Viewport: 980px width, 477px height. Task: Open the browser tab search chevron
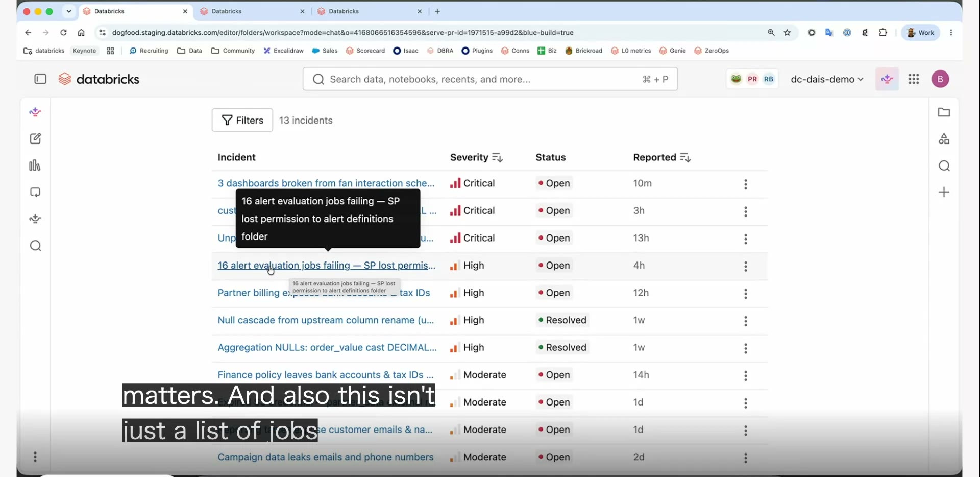69,11
